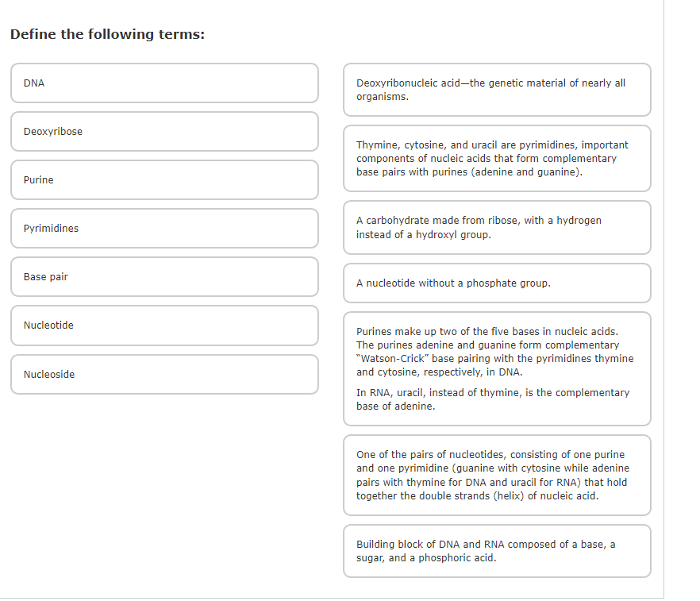Select the definition starting with Thymine, cytosine, and uracil

(x=497, y=159)
